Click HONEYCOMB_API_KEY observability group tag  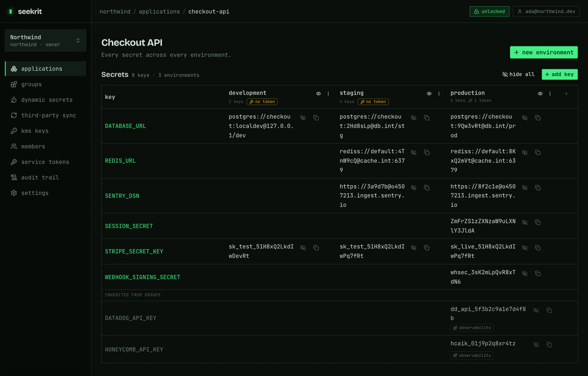click(472, 356)
